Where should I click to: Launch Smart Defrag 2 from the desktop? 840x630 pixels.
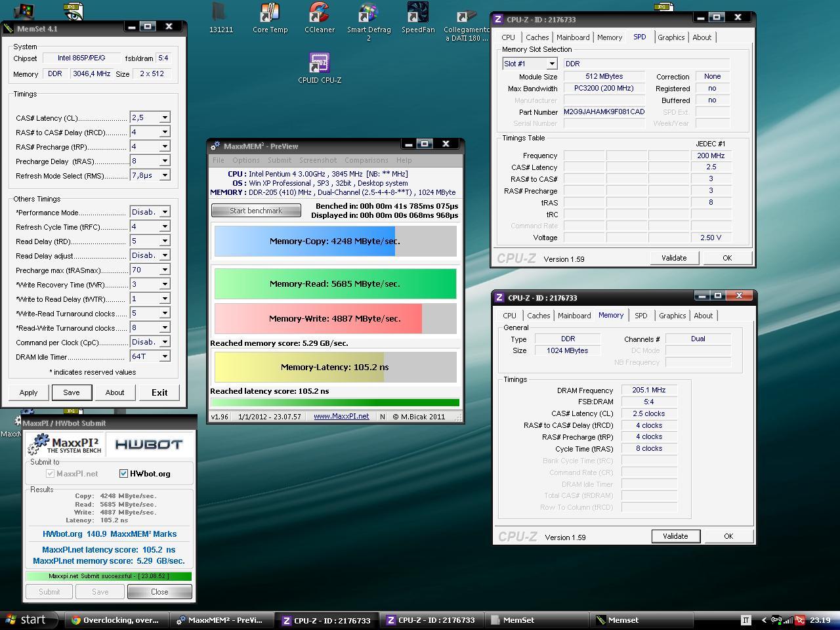coord(369,22)
